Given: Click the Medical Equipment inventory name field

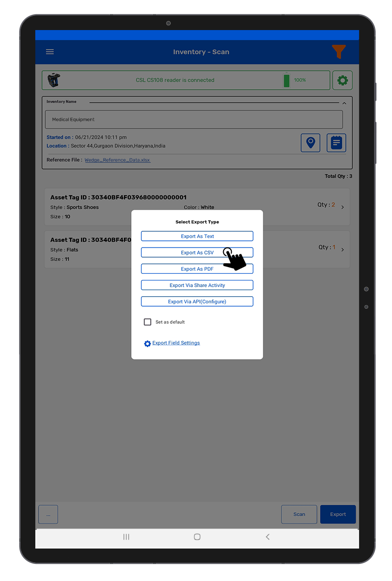Looking at the screenshot, I should pos(194,120).
